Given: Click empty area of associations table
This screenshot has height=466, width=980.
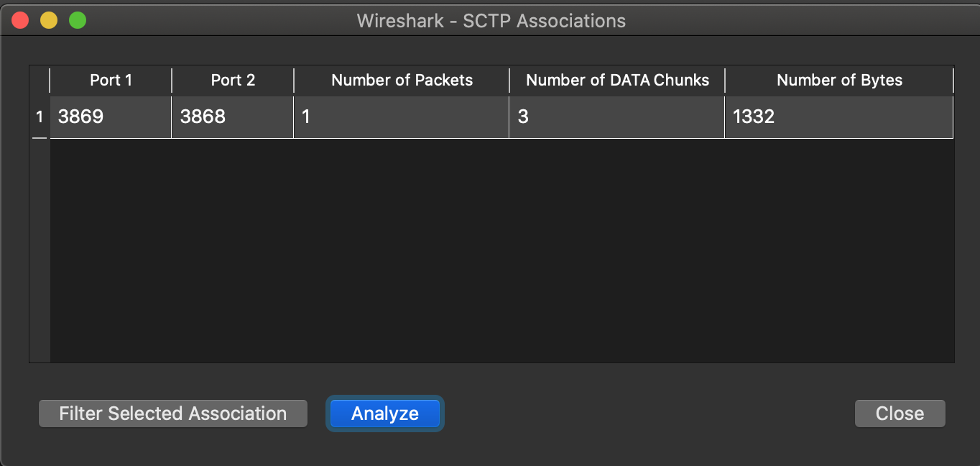Looking at the screenshot, I should coord(501,250).
